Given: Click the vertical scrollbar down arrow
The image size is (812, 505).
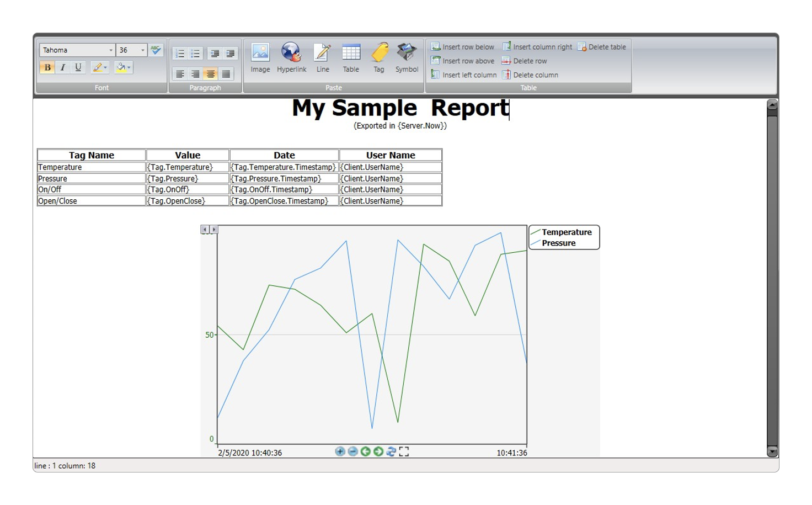Looking at the screenshot, I should coord(772,451).
